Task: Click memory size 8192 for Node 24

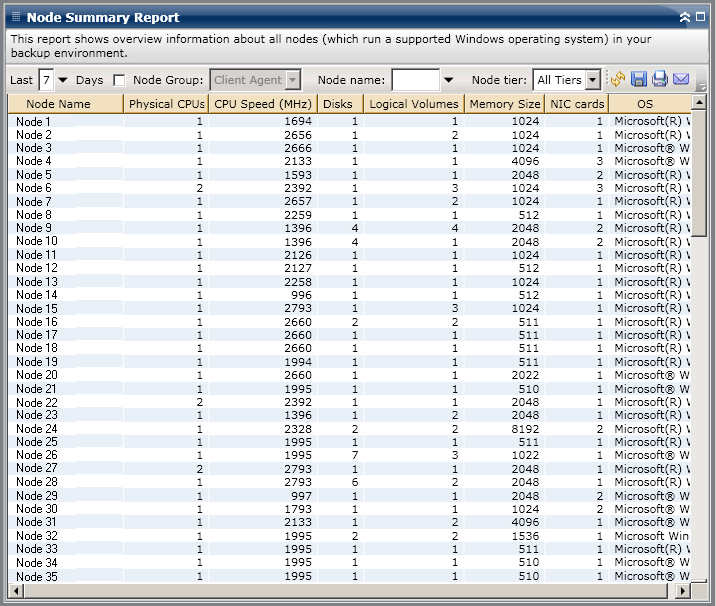Action: pyautogui.click(x=525, y=429)
